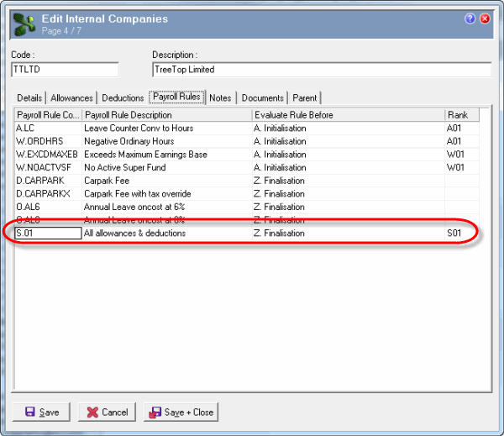Viewport: 504px width, 436px height.
Task: Click the Cancel button
Action: 107,412
